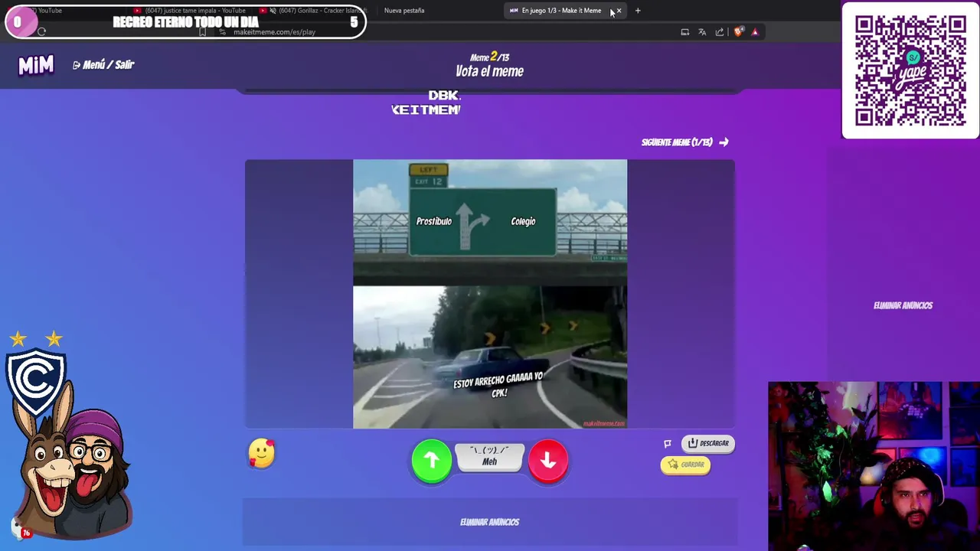The height and width of the screenshot is (551, 980).
Task: Reload the page
Action: click(x=41, y=32)
